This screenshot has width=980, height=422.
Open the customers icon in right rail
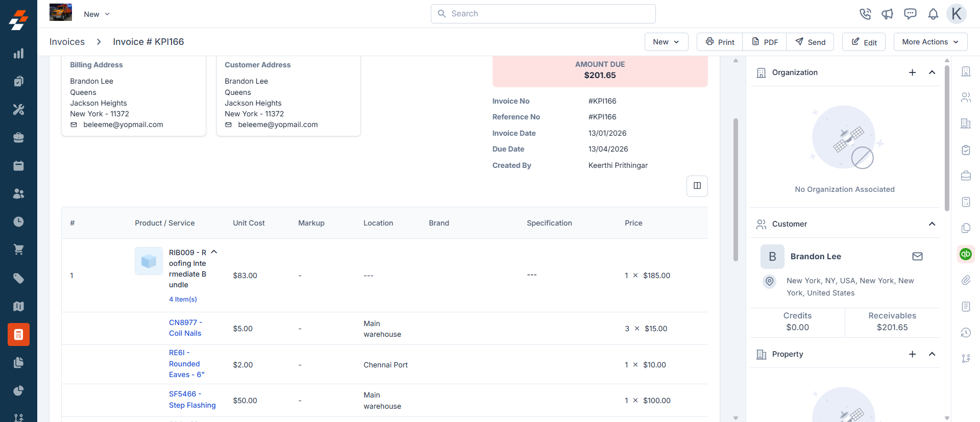pos(966,97)
